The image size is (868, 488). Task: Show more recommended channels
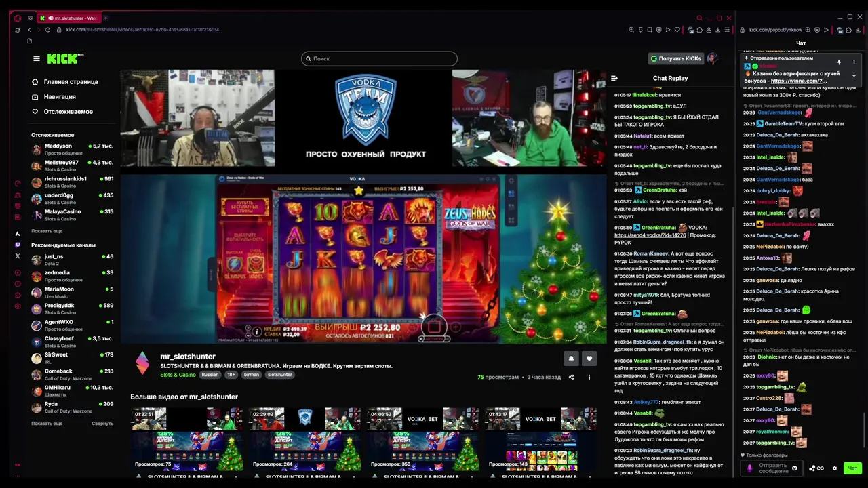47,424
